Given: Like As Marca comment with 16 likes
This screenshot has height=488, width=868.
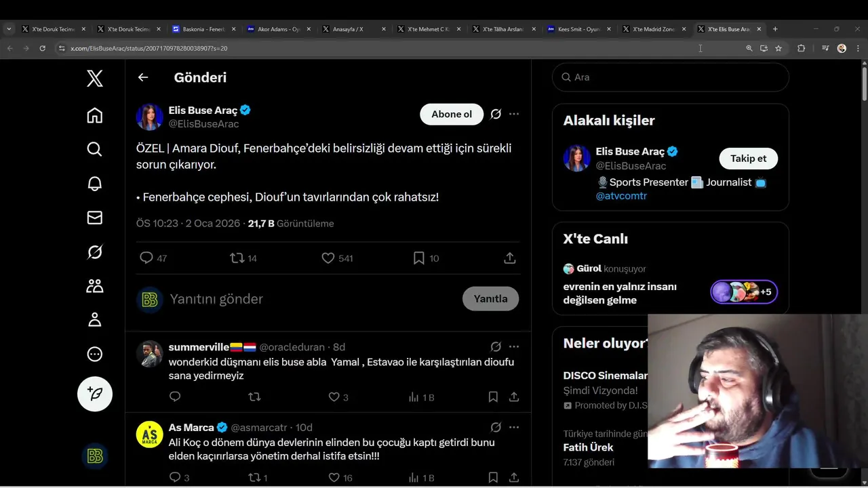Looking at the screenshot, I should 334,477.
